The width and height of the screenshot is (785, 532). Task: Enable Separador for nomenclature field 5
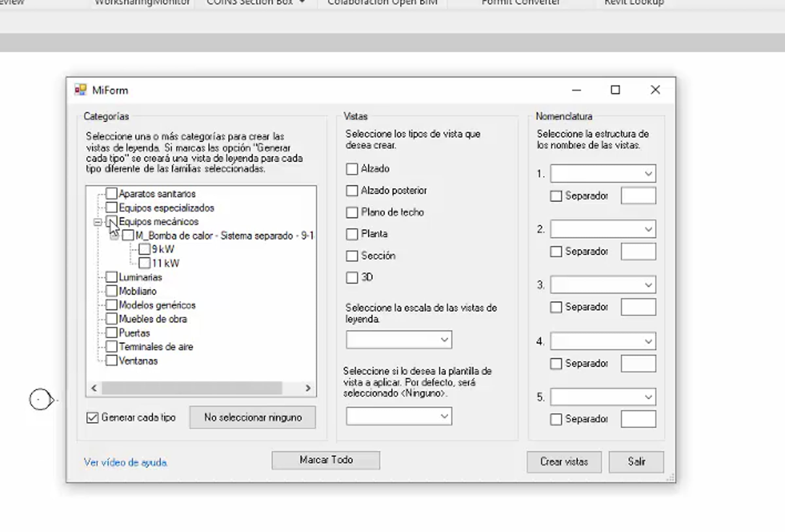(556, 420)
